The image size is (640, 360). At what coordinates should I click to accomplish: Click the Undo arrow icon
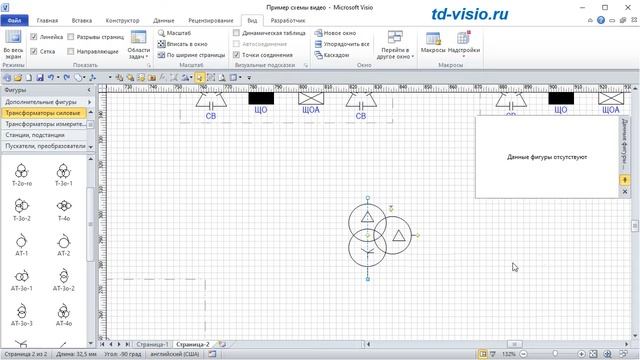51,77
